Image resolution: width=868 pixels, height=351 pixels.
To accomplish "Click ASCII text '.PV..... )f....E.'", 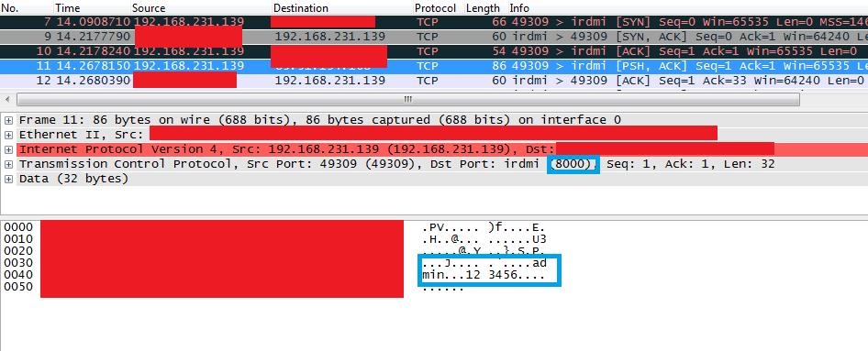I will coord(484,227).
